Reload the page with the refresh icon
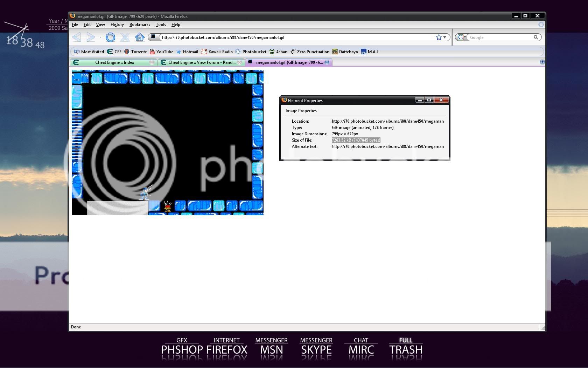 [x=110, y=37]
